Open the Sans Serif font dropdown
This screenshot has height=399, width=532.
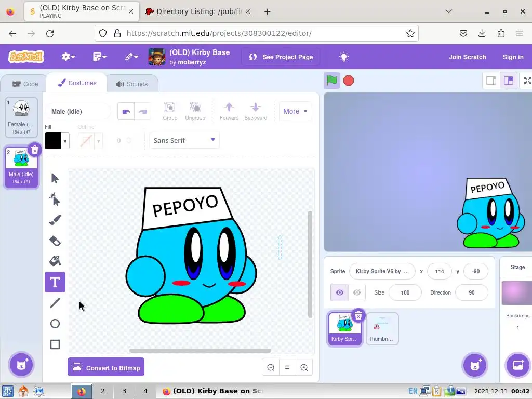[x=184, y=140]
